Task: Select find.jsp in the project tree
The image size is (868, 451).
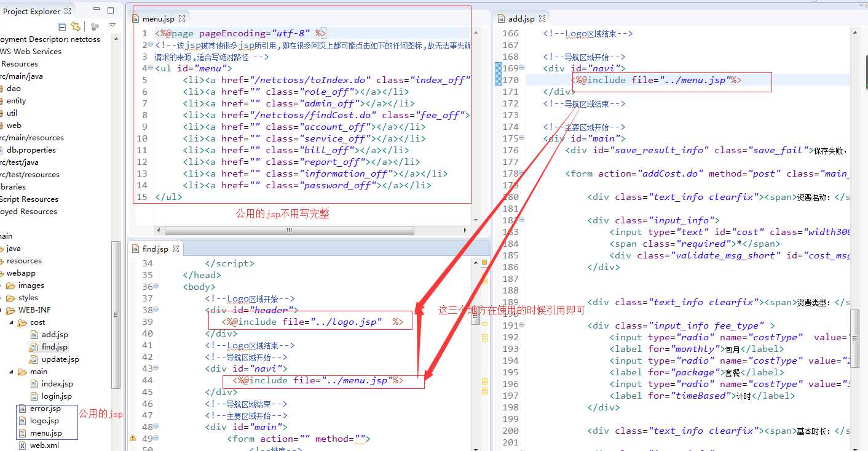Action: (x=55, y=347)
